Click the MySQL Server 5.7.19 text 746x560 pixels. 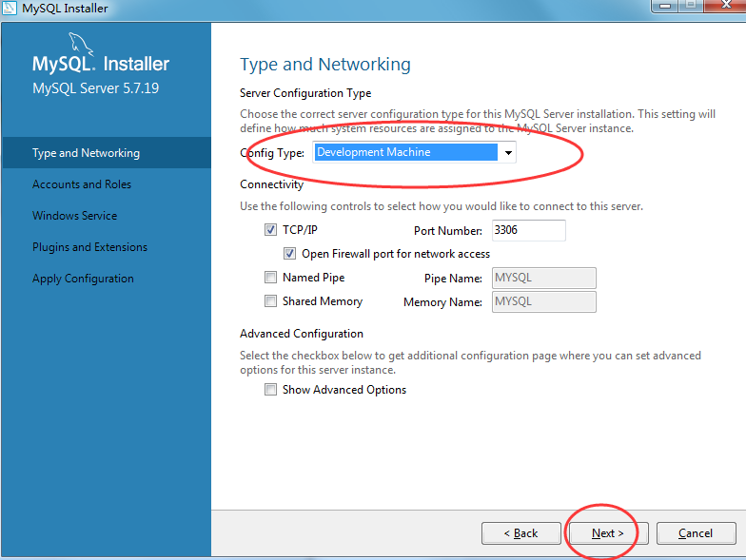point(95,88)
